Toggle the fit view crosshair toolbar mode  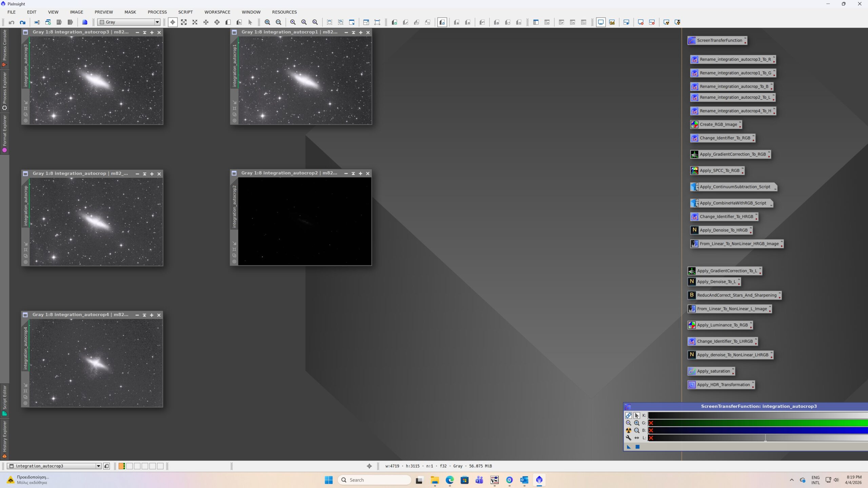coord(173,22)
